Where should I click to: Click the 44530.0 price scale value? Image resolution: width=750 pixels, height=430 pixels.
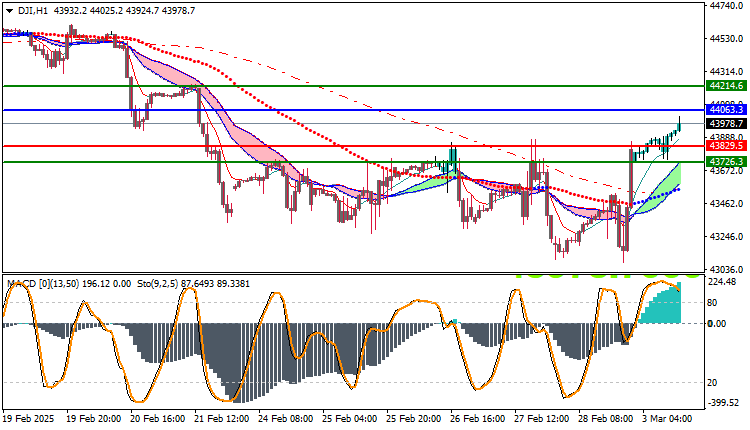[x=727, y=38]
